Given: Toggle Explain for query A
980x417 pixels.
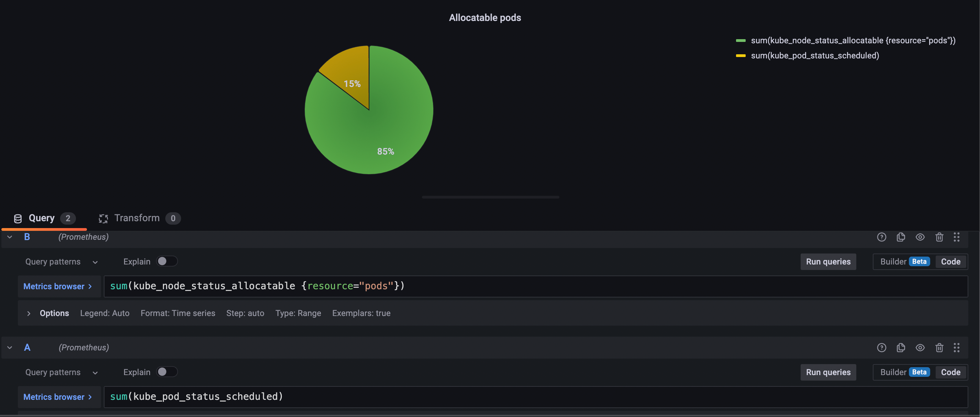Looking at the screenshot, I should coord(167,372).
